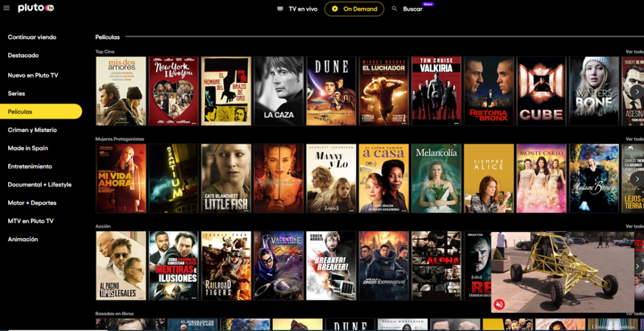Open Crimen y Misterio category
This screenshot has width=644, height=331.
tap(32, 130)
